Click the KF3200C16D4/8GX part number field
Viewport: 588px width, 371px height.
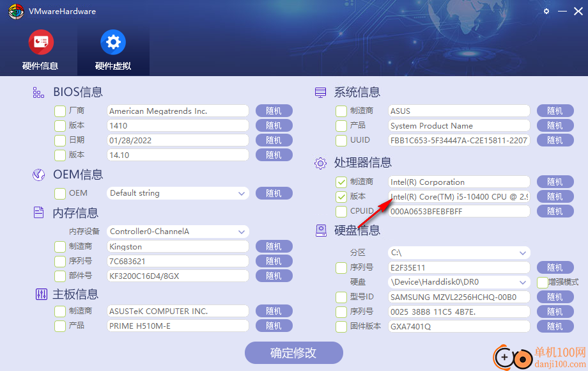(x=178, y=276)
